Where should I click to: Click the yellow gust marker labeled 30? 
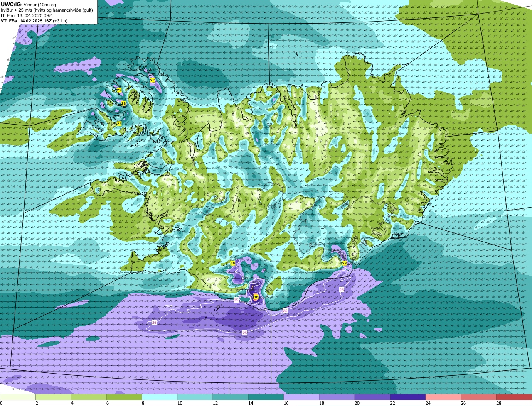tap(233, 263)
